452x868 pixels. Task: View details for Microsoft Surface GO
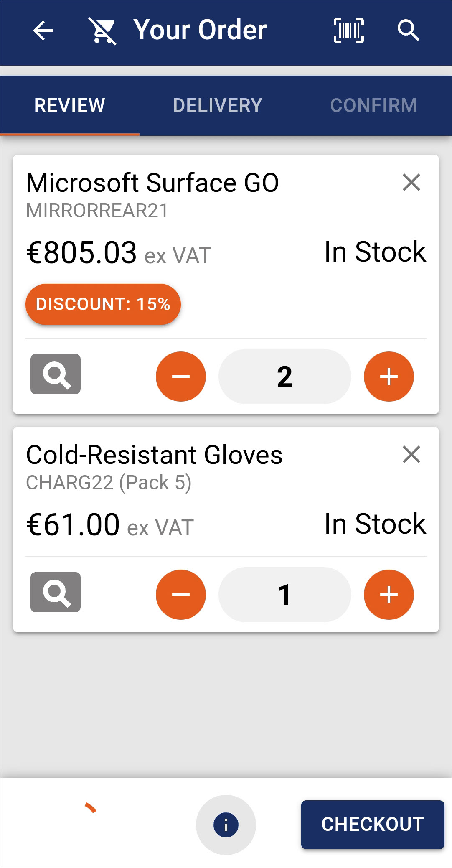point(56,374)
